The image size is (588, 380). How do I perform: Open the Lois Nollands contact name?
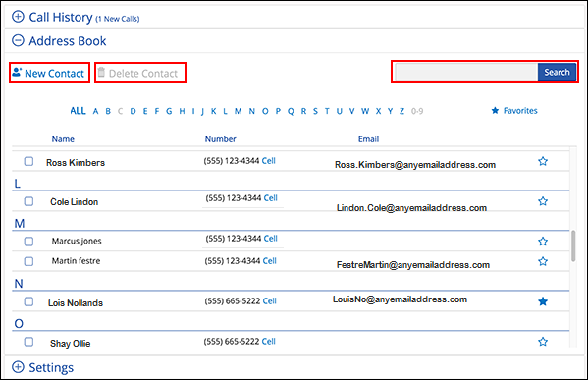[76, 303]
